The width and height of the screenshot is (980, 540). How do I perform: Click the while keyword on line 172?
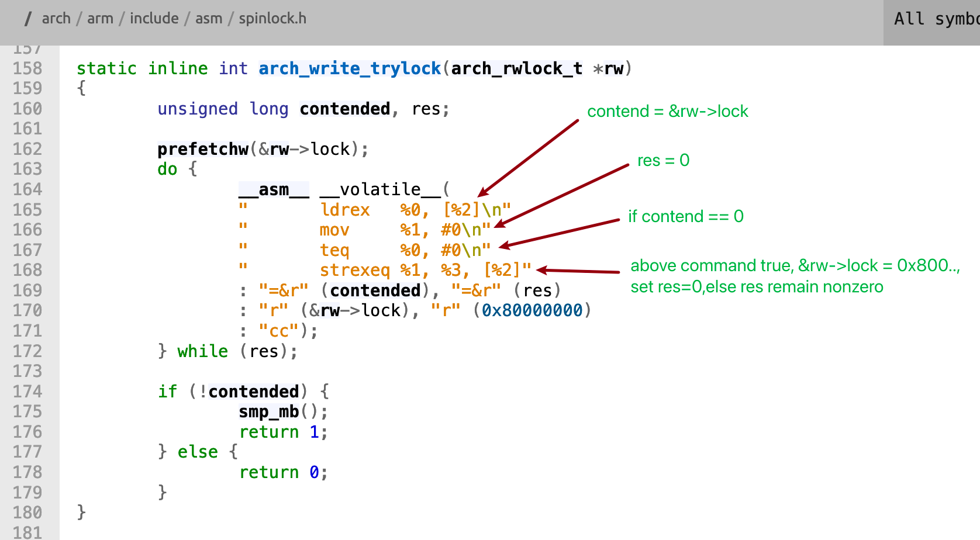point(203,351)
